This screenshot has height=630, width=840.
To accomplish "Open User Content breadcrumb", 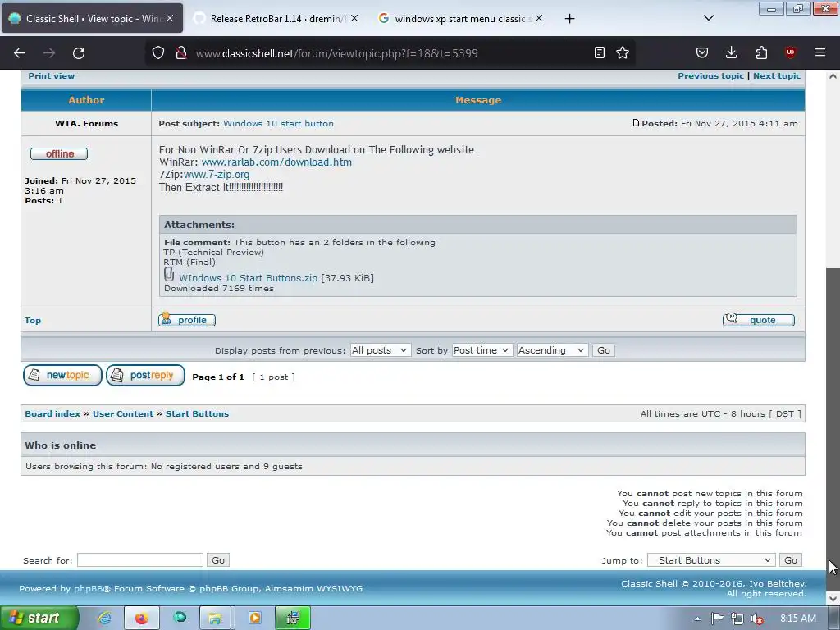I will [x=123, y=414].
